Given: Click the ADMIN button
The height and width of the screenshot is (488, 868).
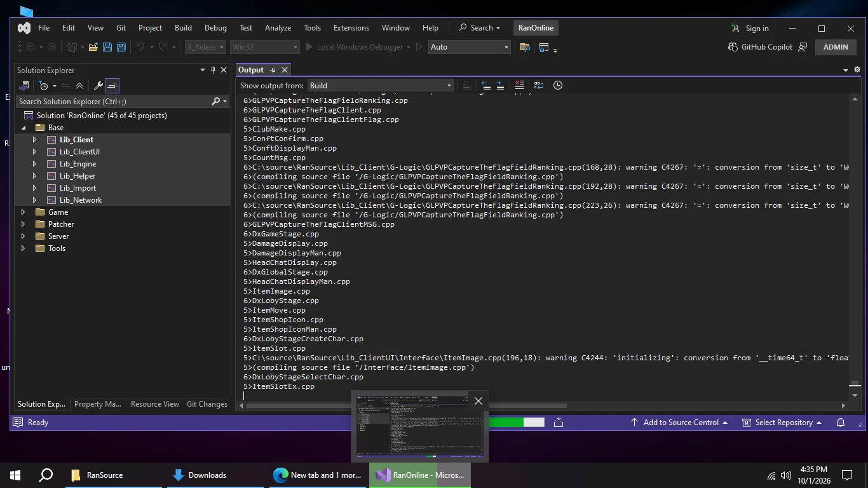Looking at the screenshot, I should pyautogui.click(x=836, y=47).
